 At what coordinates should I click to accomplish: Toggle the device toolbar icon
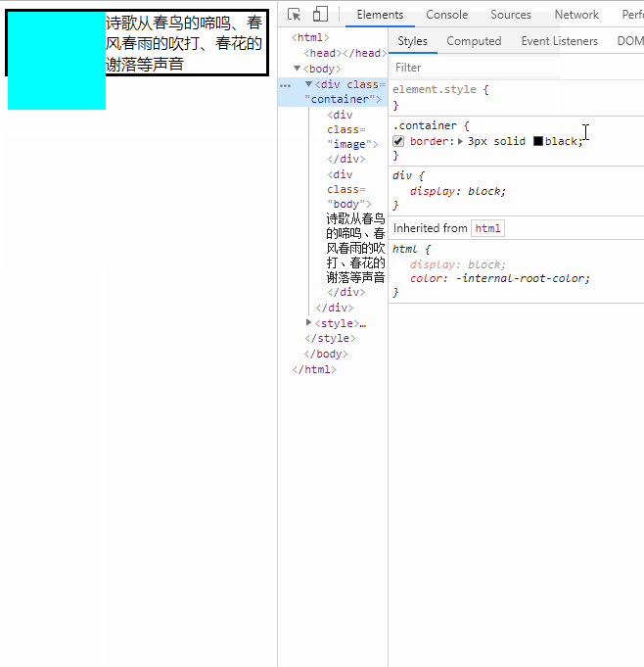(320, 14)
